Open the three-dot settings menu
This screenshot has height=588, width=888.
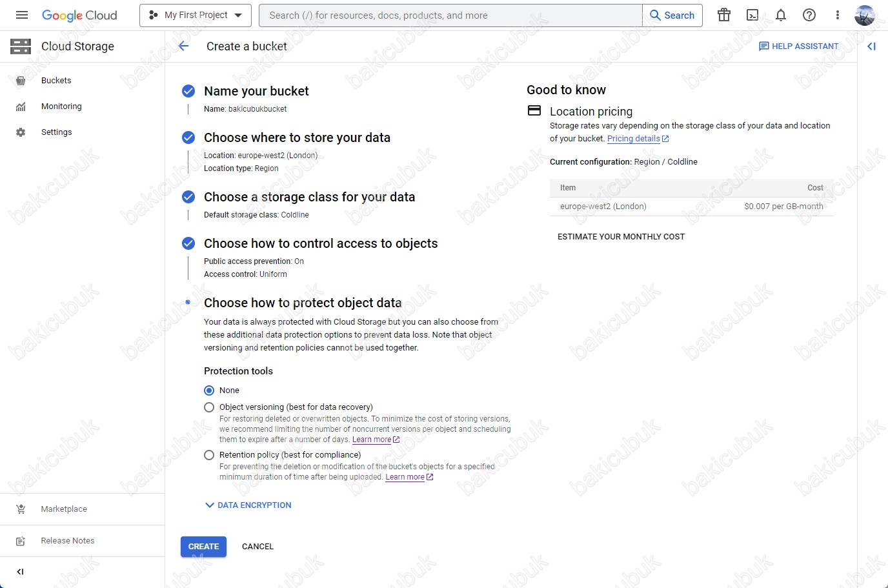[838, 15]
